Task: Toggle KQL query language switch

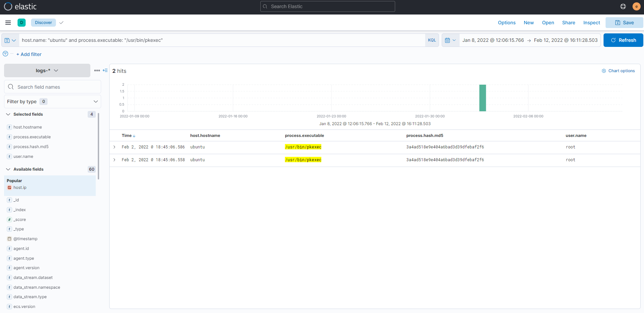Action: (x=432, y=40)
